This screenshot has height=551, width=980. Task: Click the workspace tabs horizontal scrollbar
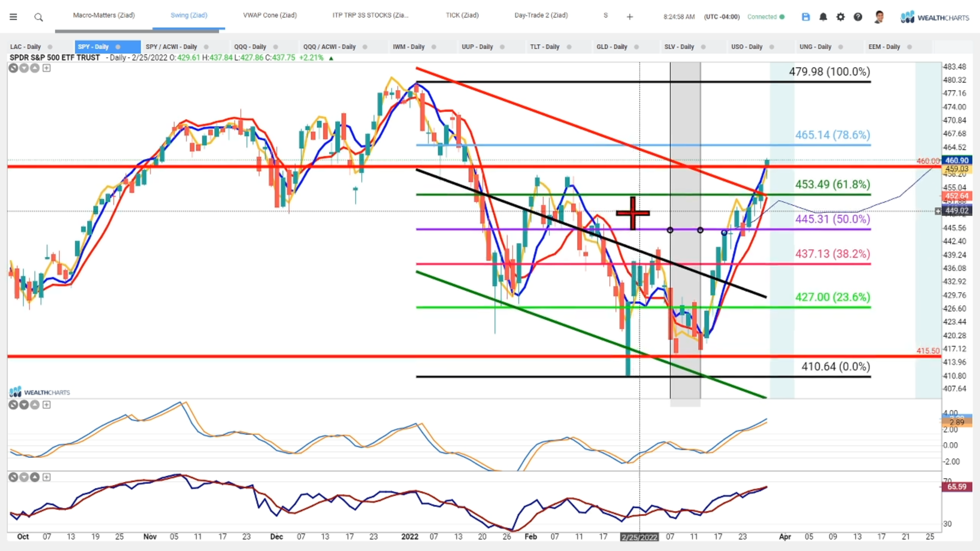click(x=137, y=31)
